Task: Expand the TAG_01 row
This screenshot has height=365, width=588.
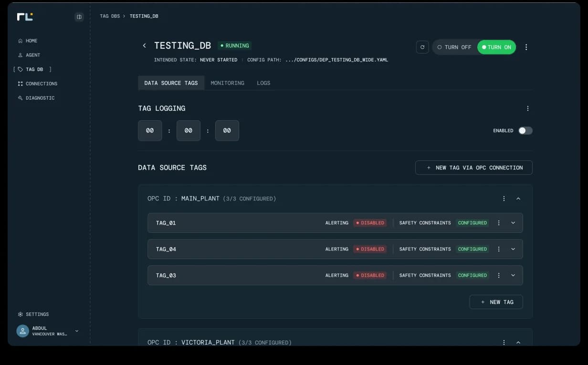Action: point(513,223)
